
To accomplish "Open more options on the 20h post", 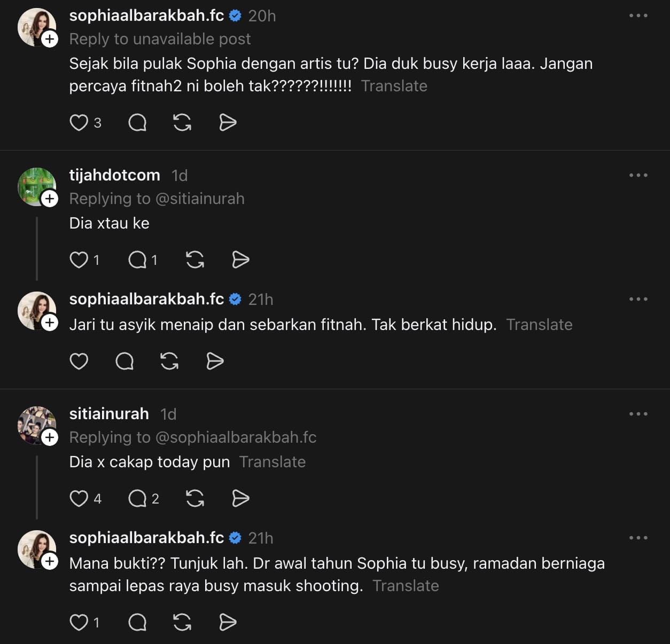I will 638,15.
